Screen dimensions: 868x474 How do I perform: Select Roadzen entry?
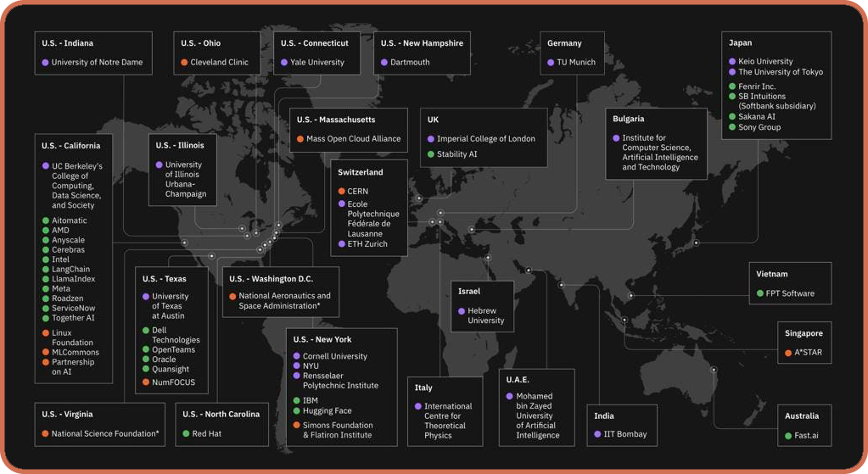pos(68,298)
